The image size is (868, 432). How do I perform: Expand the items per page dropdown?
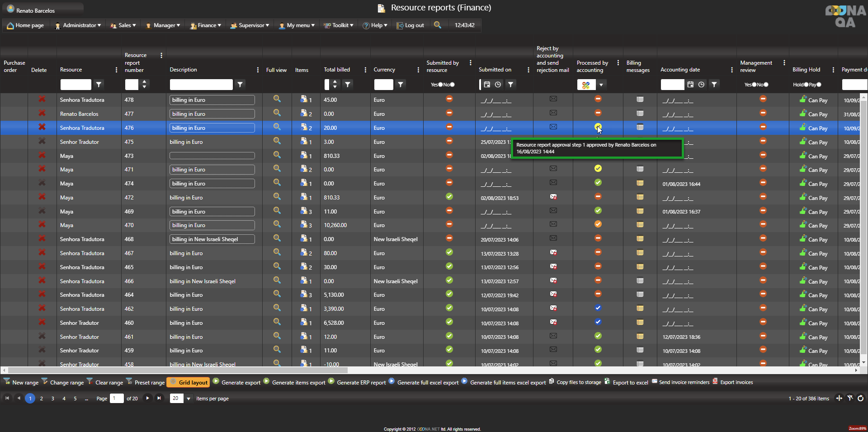click(188, 399)
